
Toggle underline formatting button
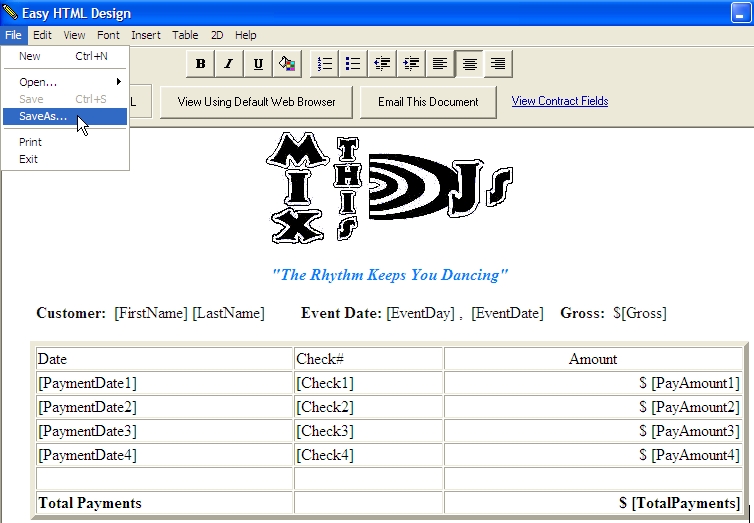tap(258, 64)
